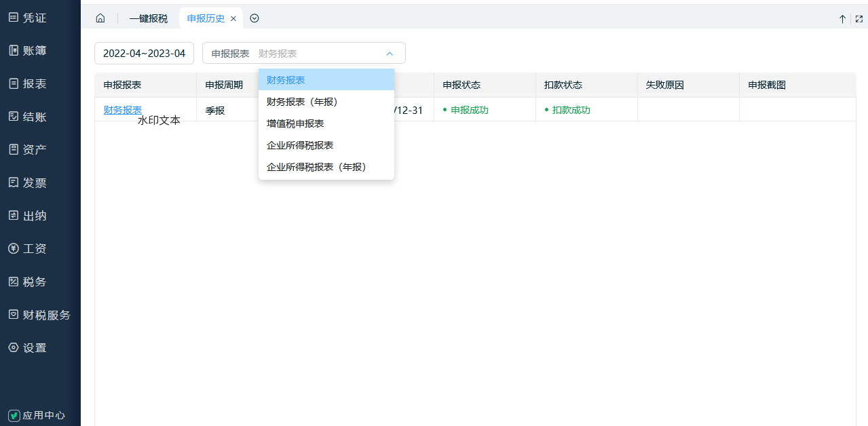
Task: Click the fullscreen expand icon top right
Action: click(859, 19)
